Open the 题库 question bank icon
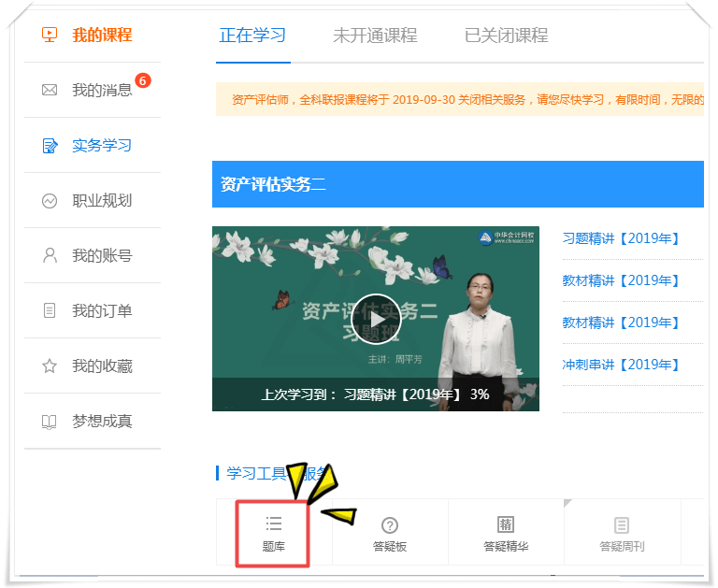 (273, 524)
